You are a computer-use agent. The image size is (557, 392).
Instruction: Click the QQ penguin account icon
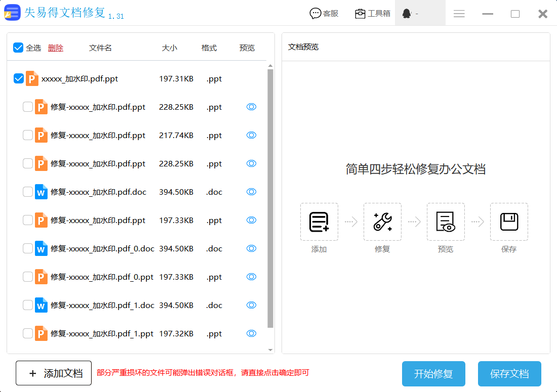tap(407, 14)
